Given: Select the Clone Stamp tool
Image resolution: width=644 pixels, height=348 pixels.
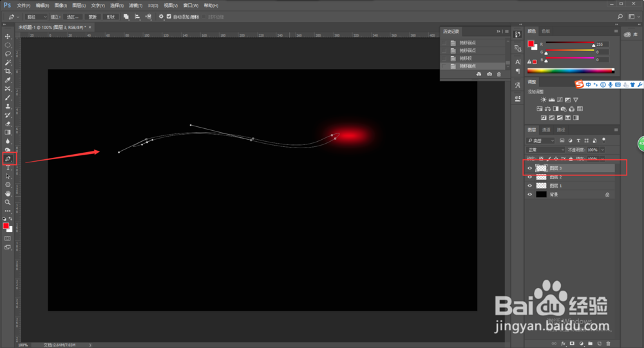Looking at the screenshot, I should pyautogui.click(x=7, y=106).
